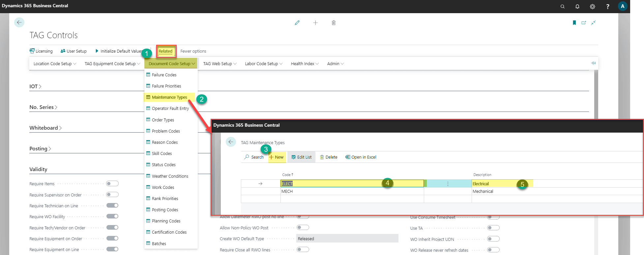Select Operator Fault Entry menu item
This screenshot has height=255, width=644.
click(171, 109)
